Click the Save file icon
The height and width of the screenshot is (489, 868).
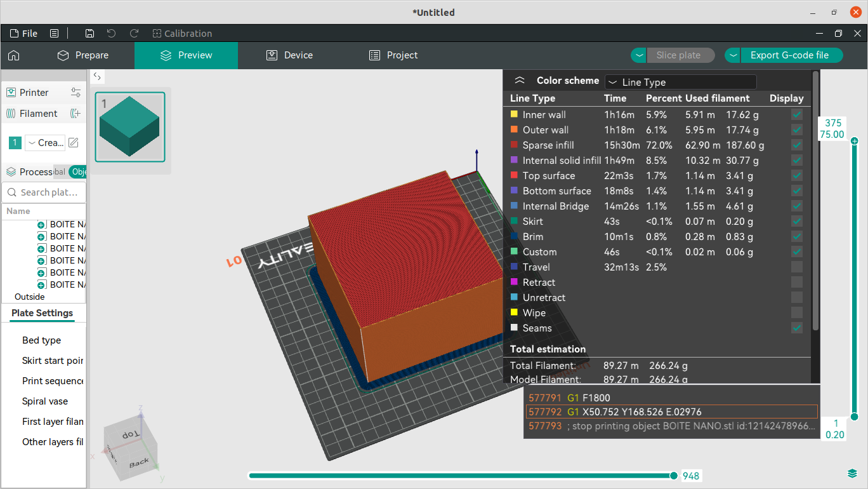(89, 34)
